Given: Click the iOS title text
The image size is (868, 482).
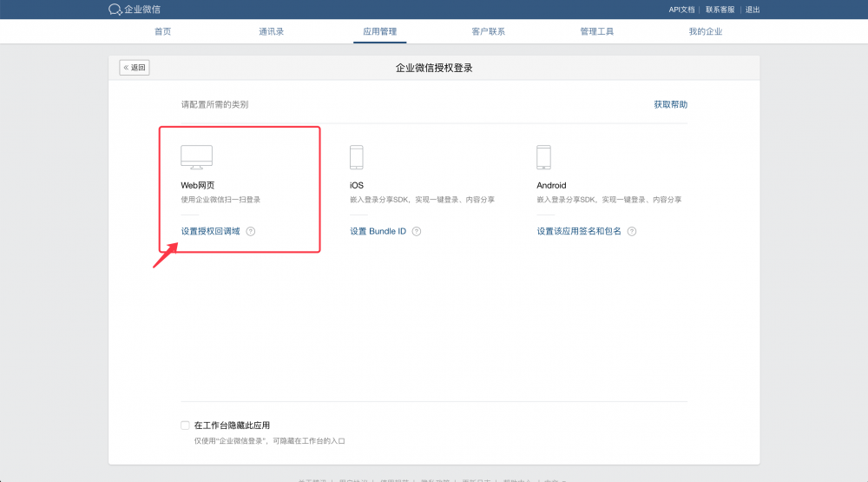Looking at the screenshot, I should click(357, 186).
